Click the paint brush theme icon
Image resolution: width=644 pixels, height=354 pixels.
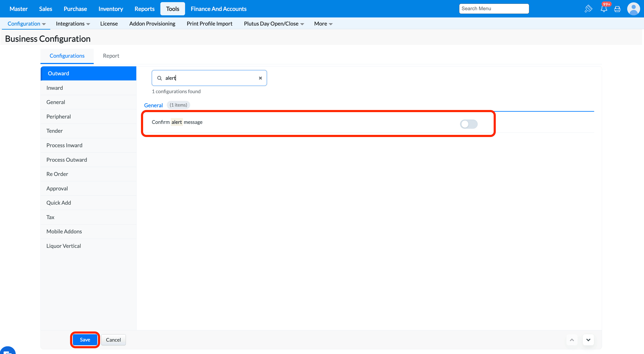tap(588, 9)
